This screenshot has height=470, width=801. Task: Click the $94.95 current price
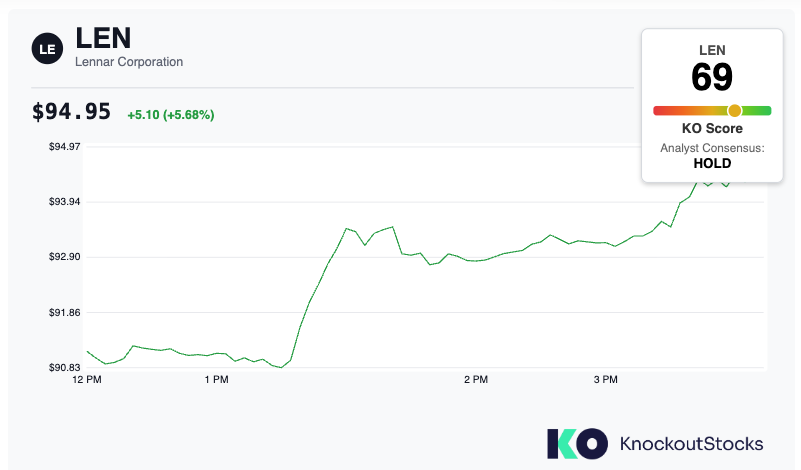71,112
